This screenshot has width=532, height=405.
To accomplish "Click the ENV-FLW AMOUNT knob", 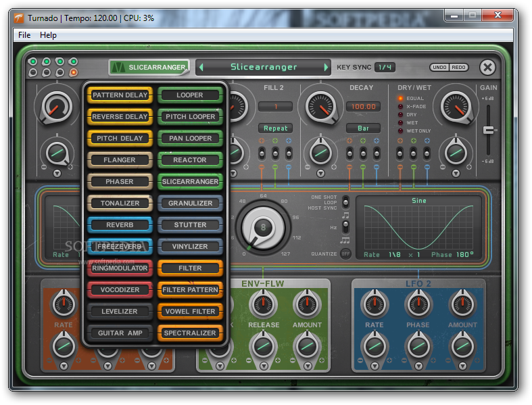I will click(307, 303).
